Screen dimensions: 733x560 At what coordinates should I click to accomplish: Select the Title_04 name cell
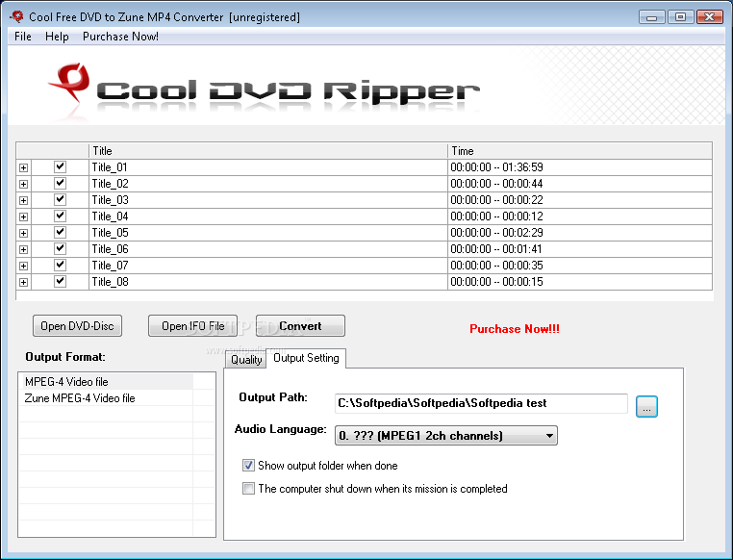(267, 216)
